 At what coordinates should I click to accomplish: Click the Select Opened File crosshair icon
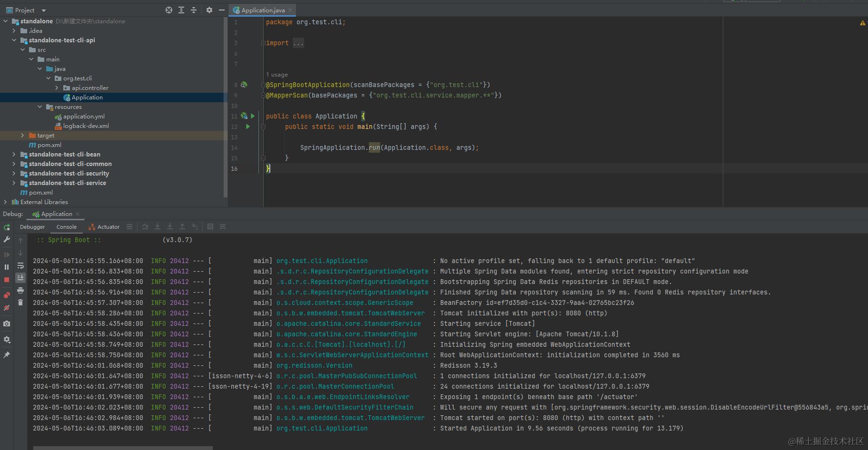click(168, 10)
